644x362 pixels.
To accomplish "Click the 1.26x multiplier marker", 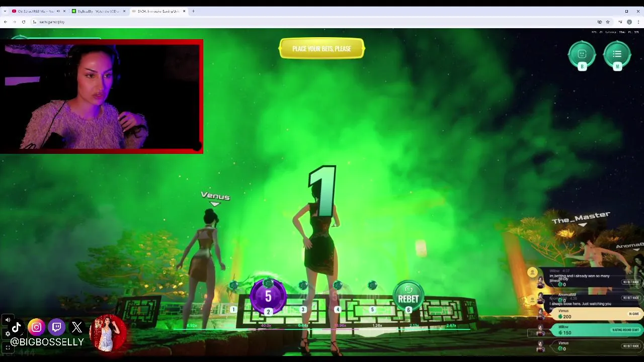I will pyautogui.click(x=377, y=326).
